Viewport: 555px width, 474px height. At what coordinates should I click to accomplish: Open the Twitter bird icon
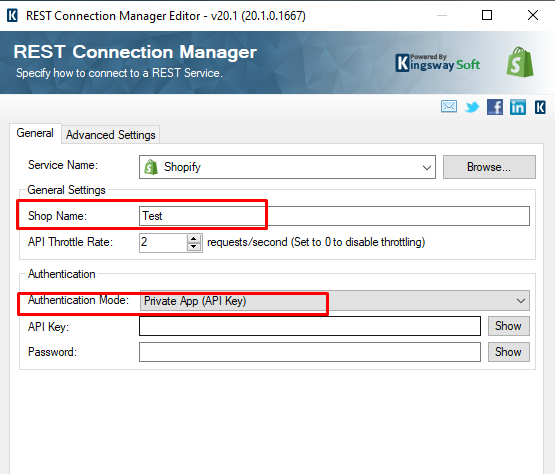pos(472,107)
